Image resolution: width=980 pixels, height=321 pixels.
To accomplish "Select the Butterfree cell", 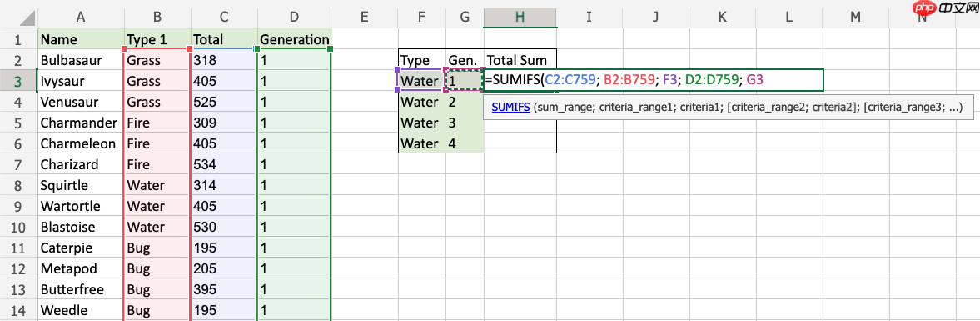I will click(81, 289).
